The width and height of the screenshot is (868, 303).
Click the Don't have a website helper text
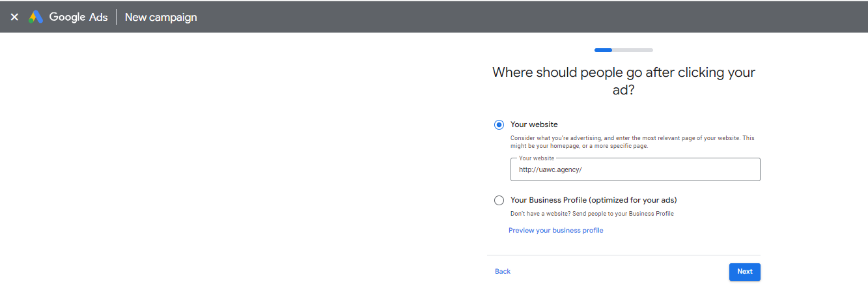coord(592,214)
